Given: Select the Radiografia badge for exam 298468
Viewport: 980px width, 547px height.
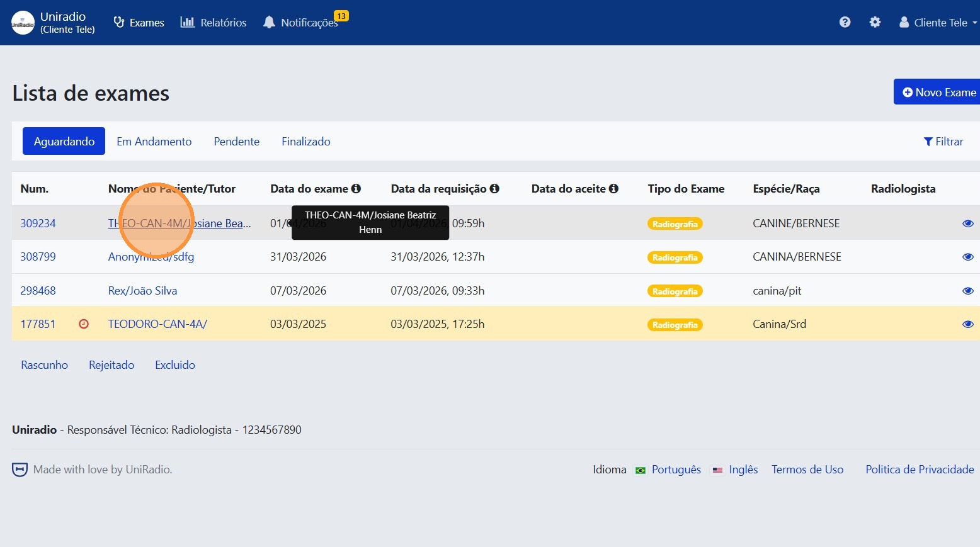Looking at the screenshot, I should click(x=675, y=291).
